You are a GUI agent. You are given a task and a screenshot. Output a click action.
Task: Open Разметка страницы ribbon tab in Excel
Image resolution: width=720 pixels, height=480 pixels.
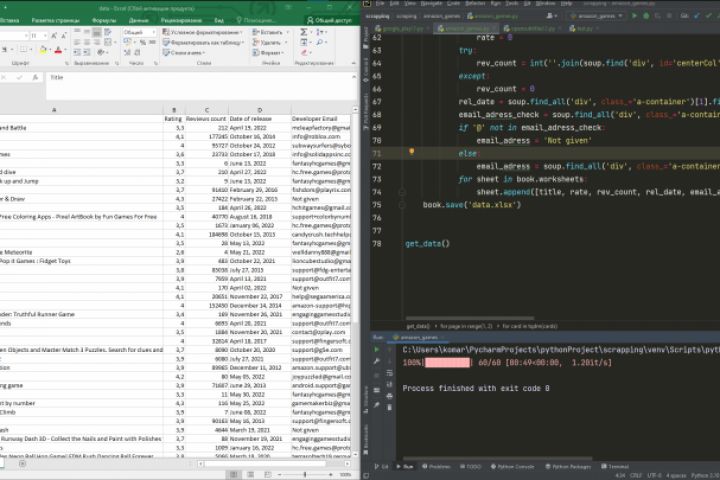pos(56,20)
